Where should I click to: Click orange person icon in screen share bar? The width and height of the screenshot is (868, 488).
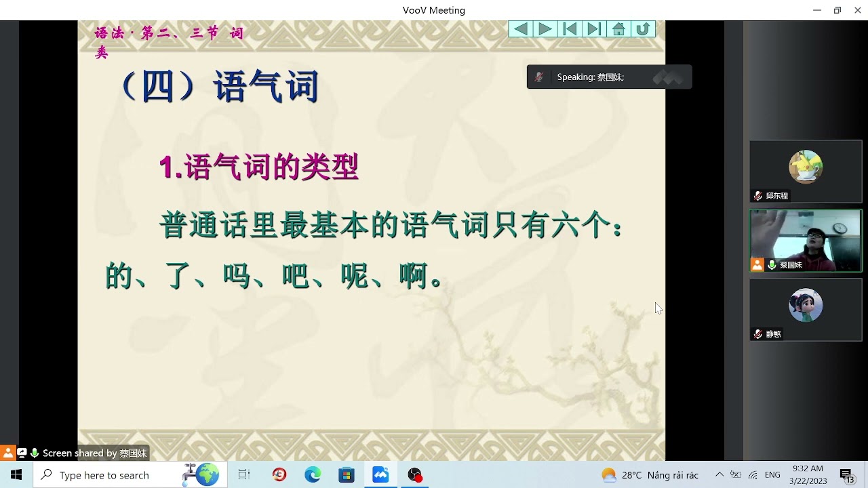7,453
